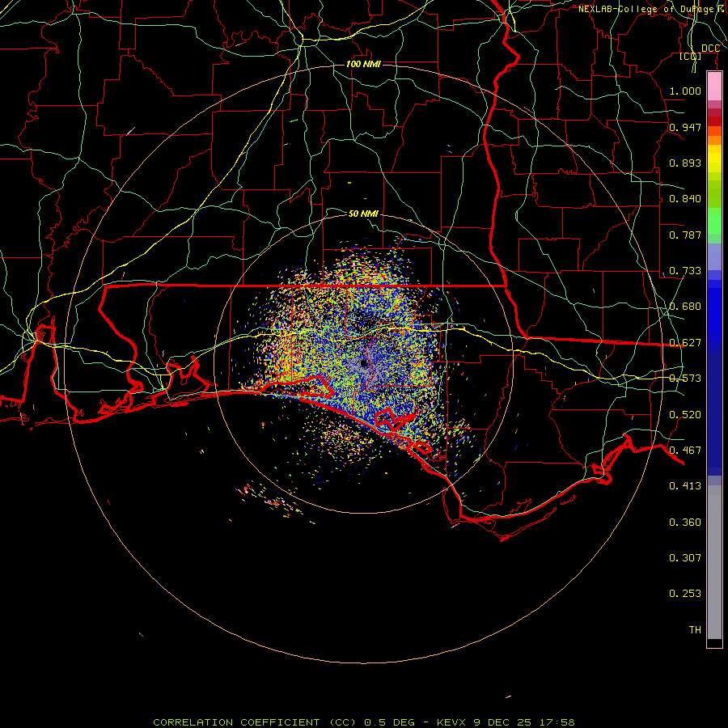
Task: Click the [CC] units label above scale
Action: (691, 56)
